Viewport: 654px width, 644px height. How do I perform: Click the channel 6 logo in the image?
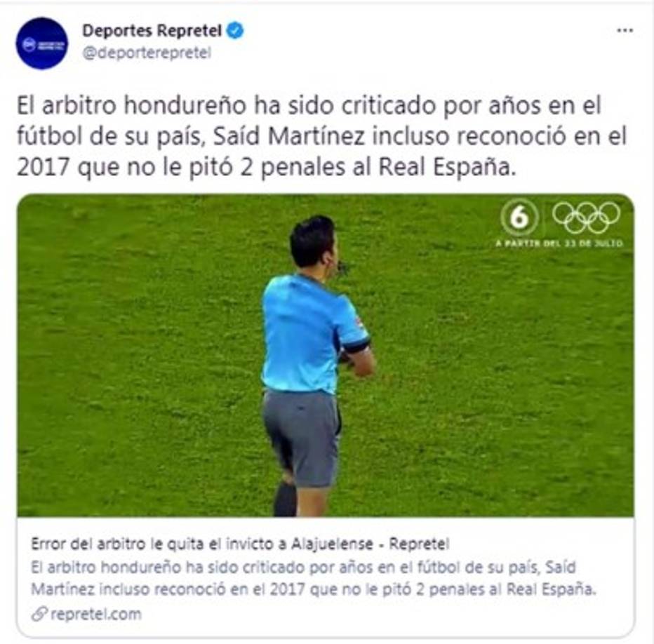519,217
